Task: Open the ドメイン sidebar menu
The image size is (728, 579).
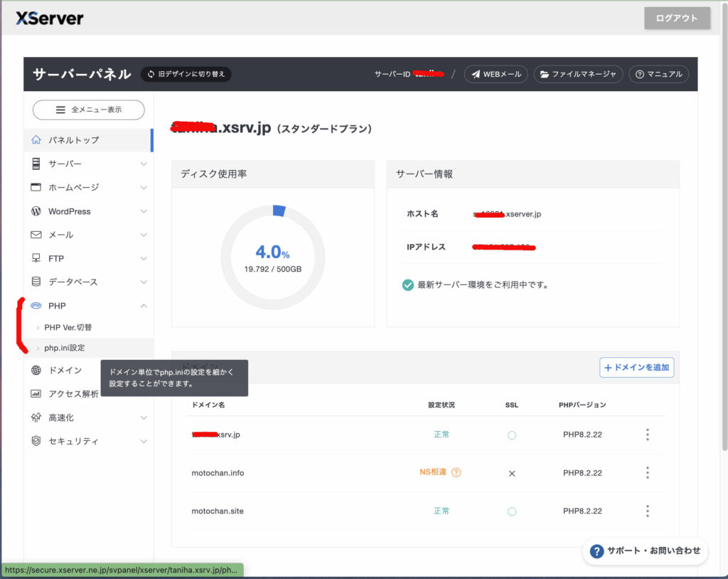Action: [65, 371]
